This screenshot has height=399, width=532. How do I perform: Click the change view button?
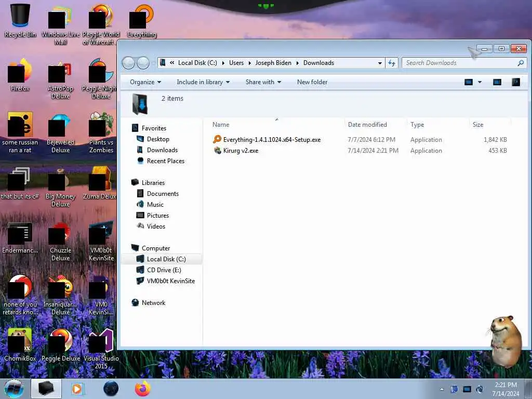coord(469,82)
